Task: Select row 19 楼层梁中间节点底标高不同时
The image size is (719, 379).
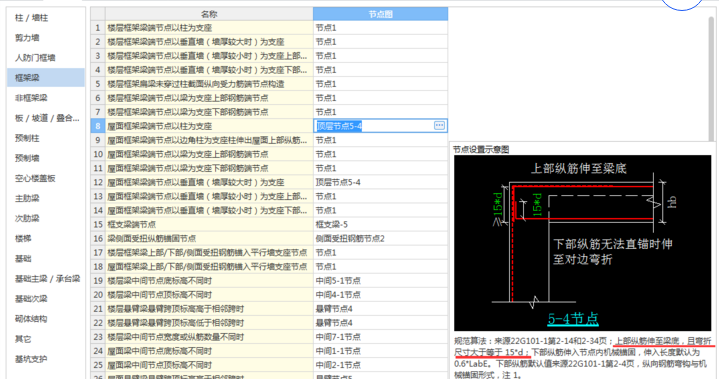Action: [x=209, y=280]
